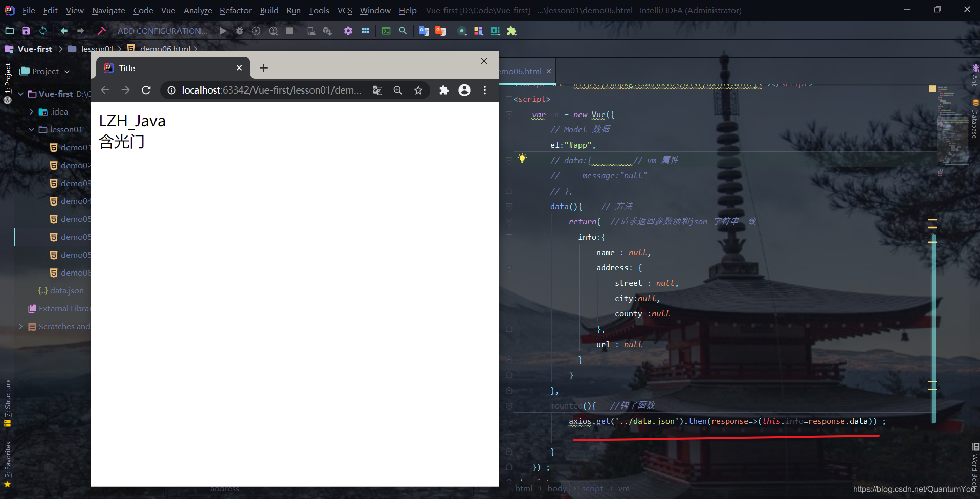Open the IDE Settings gear icon
980x499 pixels.
[x=348, y=31]
